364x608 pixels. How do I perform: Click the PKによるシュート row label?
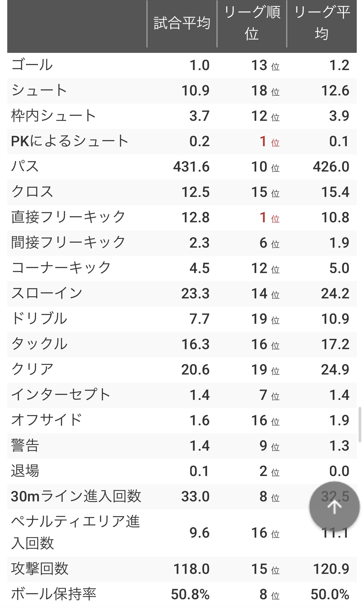(x=70, y=141)
